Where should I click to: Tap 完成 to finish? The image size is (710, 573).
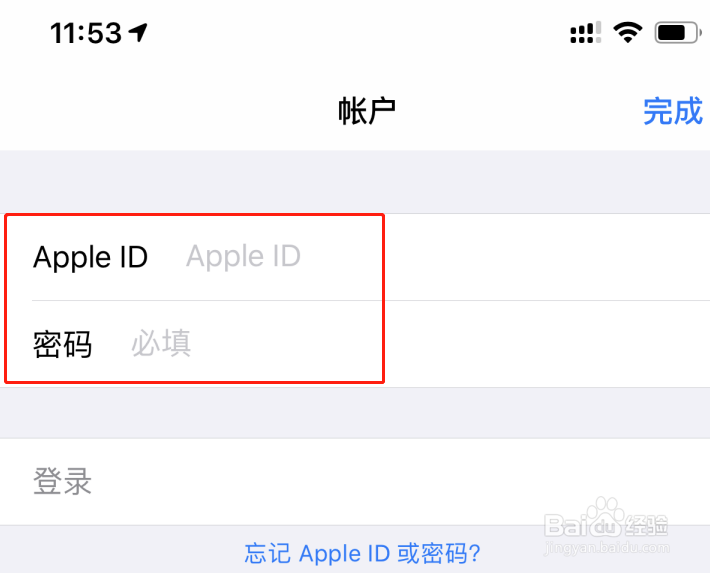tap(673, 111)
